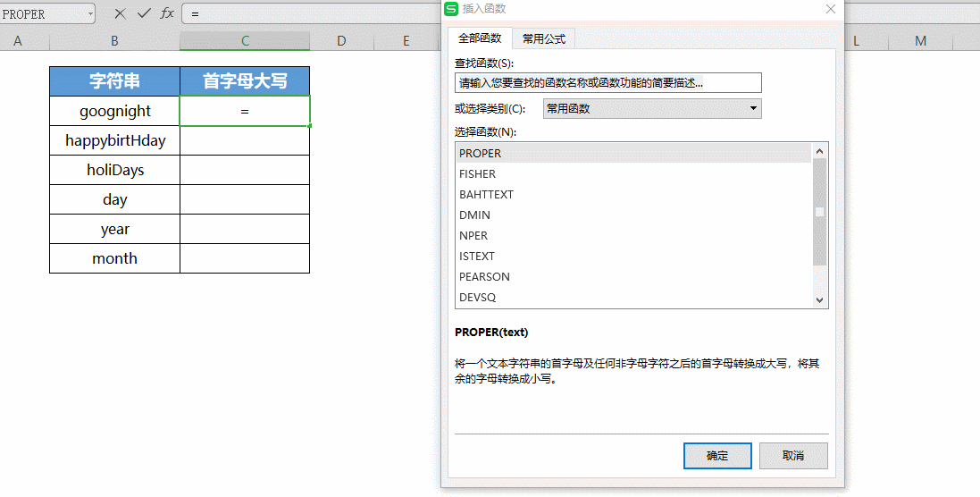The height and width of the screenshot is (497, 980).
Task: Click the 确定 button
Action: pos(717,456)
